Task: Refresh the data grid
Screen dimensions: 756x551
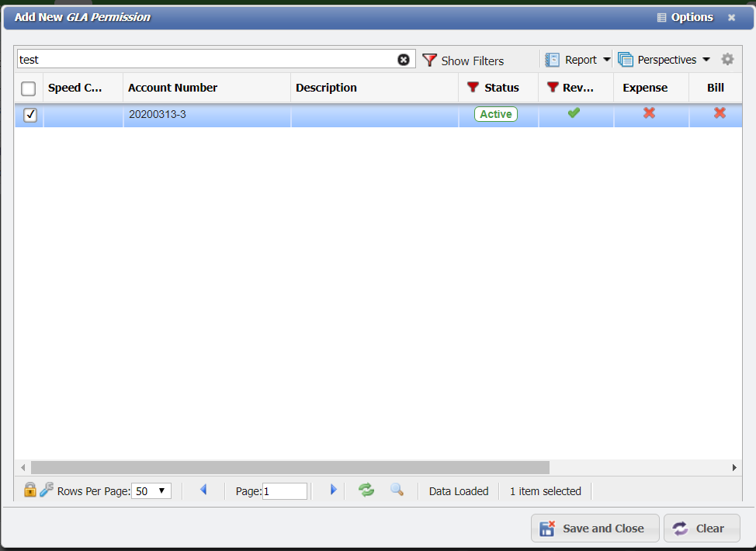Action: 366,490
